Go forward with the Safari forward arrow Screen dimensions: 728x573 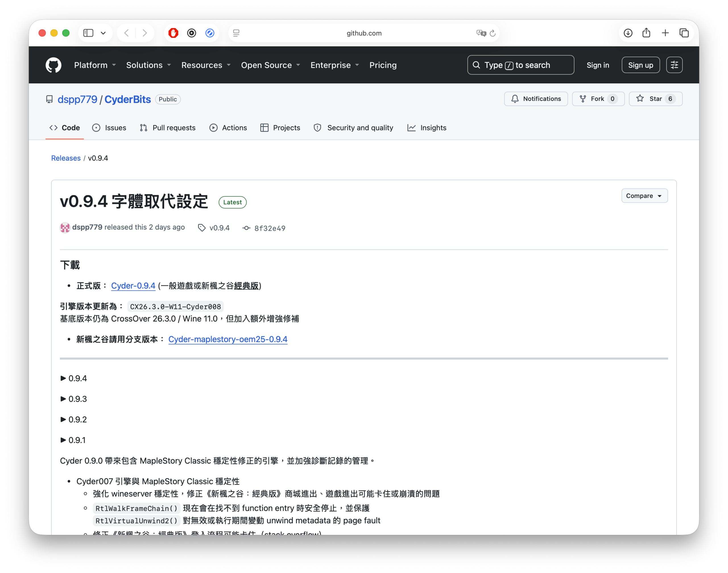(x=144, y=33)
